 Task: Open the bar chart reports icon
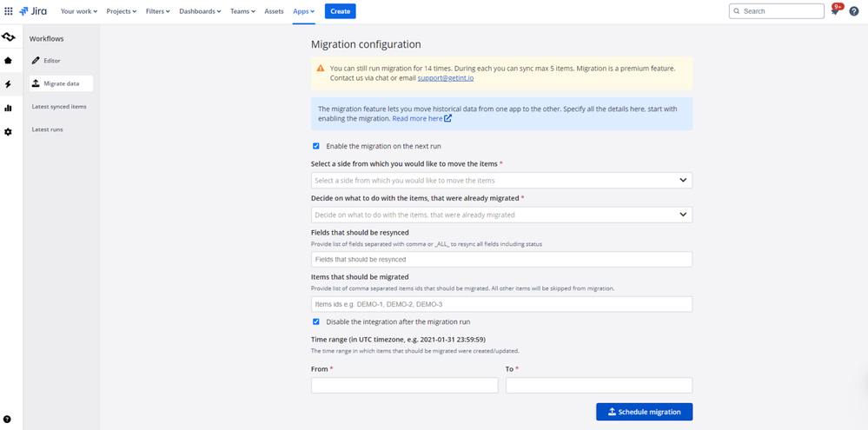8,108
